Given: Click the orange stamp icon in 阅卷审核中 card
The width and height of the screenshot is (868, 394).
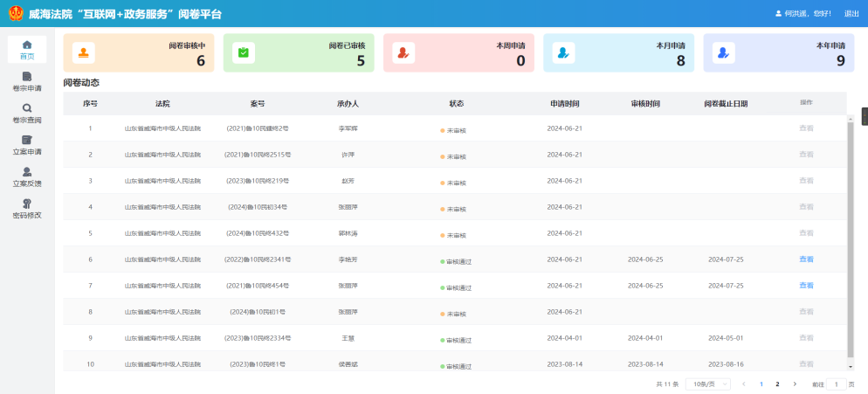Looking at the screenshot, I should (83, 53).
